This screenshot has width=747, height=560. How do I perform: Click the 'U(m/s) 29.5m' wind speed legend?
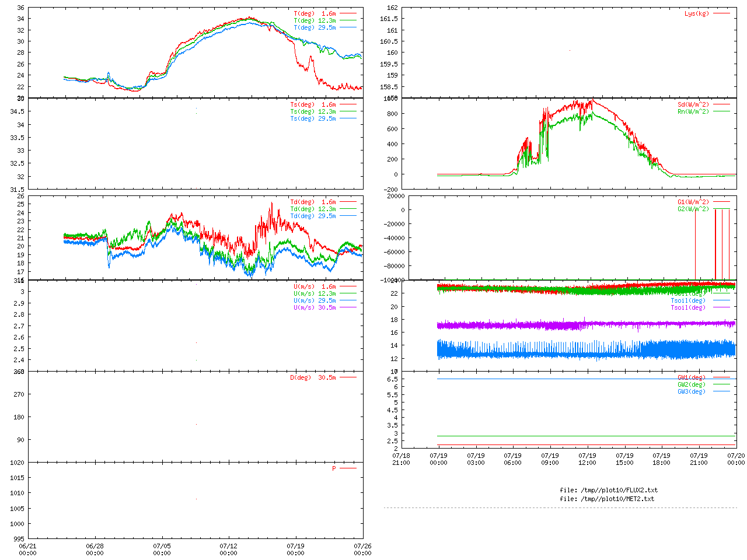(x=324, y=300)
